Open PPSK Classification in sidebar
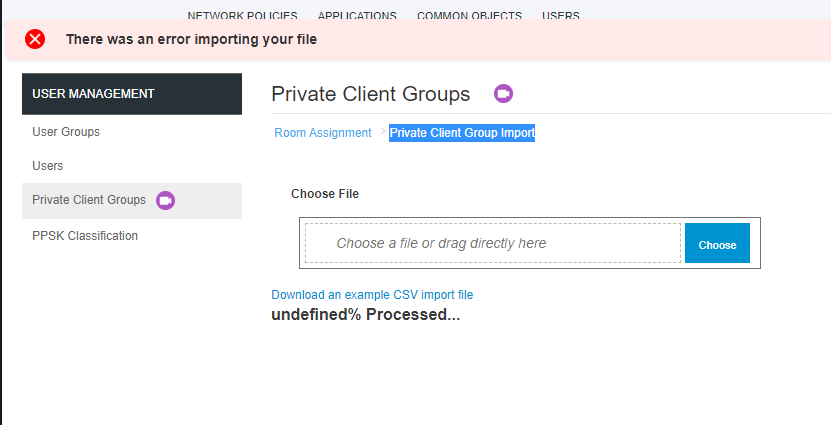This screenshot has height=425, width=831. click(x=85, y=236)
